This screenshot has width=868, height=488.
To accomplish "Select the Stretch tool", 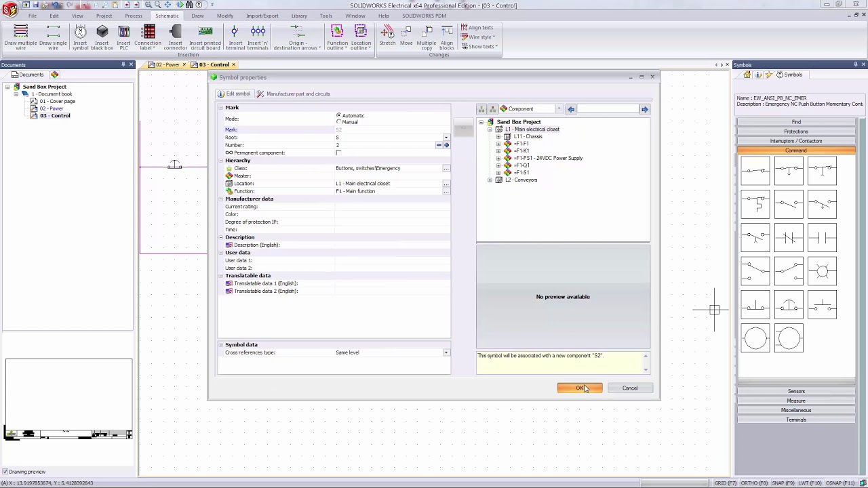I will 387,37.
